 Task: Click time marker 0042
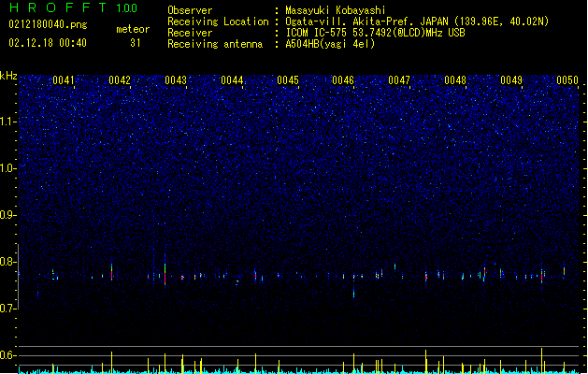click(x=120, y=79)
